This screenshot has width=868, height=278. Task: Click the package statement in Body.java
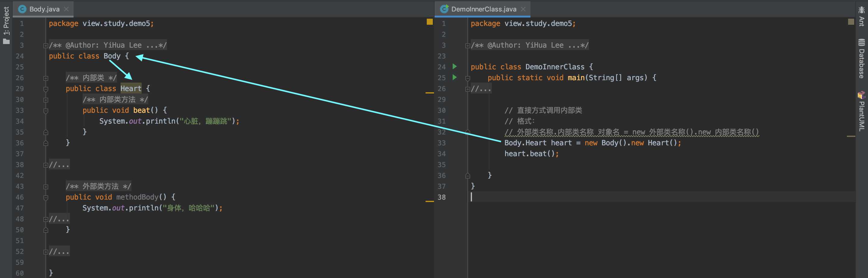[x=102, y=23]
